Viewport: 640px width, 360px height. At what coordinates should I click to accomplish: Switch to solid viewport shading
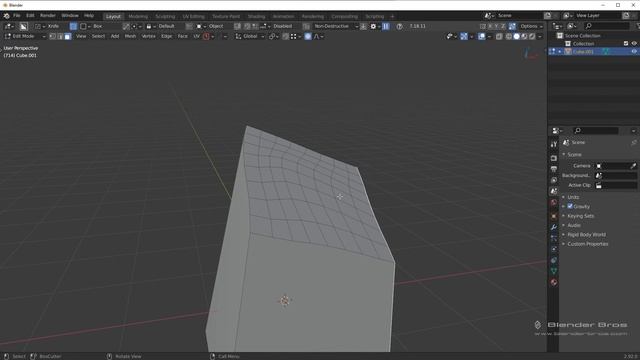516,36
